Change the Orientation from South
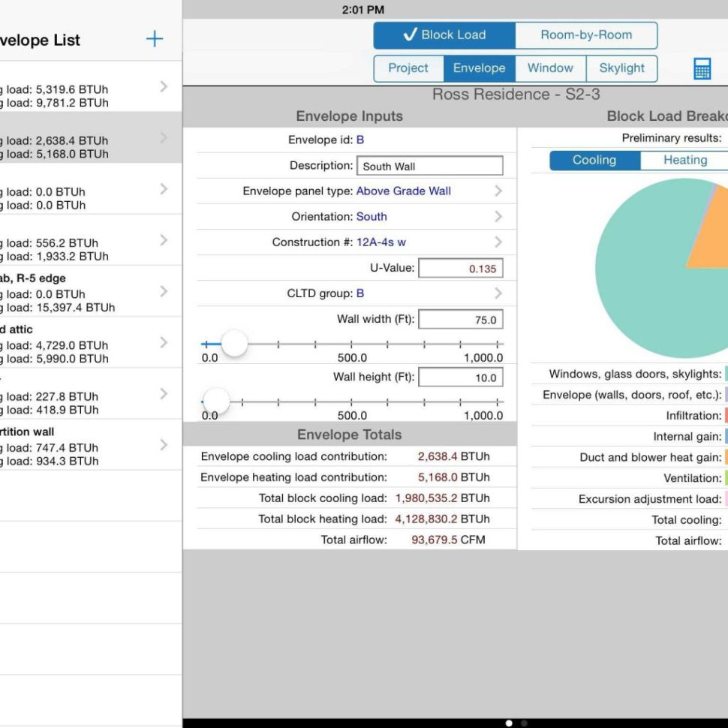This screenshot has width=728, height=728. 372,217
